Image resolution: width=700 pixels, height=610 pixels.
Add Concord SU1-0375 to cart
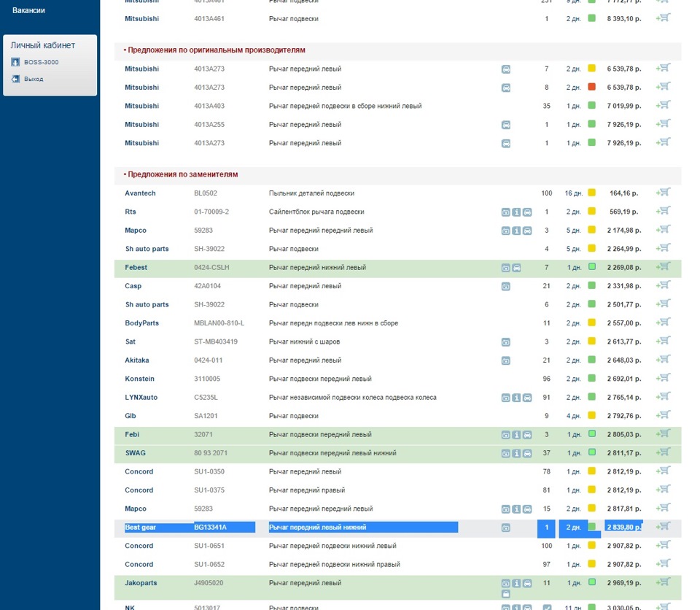664,490
